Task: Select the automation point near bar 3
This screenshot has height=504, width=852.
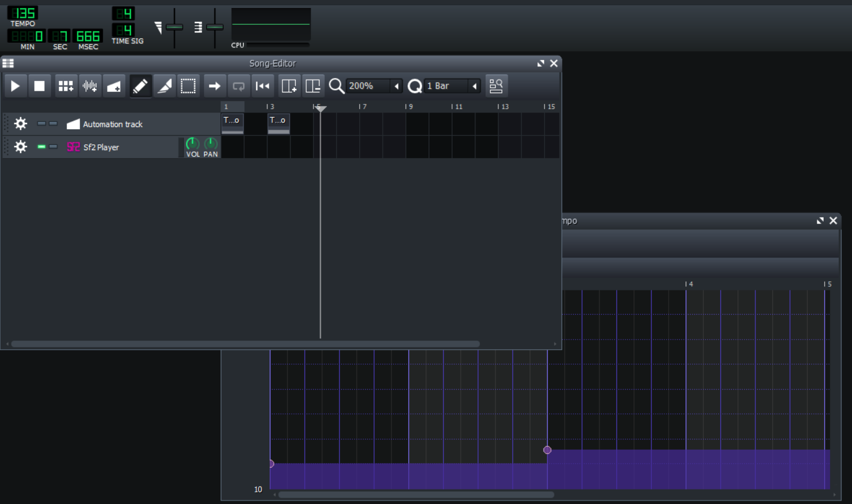Action: (x=547, y=450)
